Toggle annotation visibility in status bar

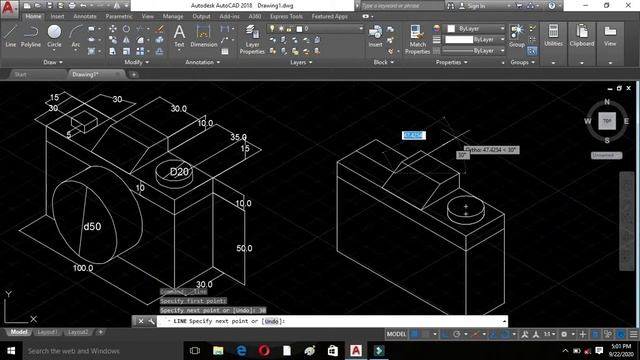525,334
